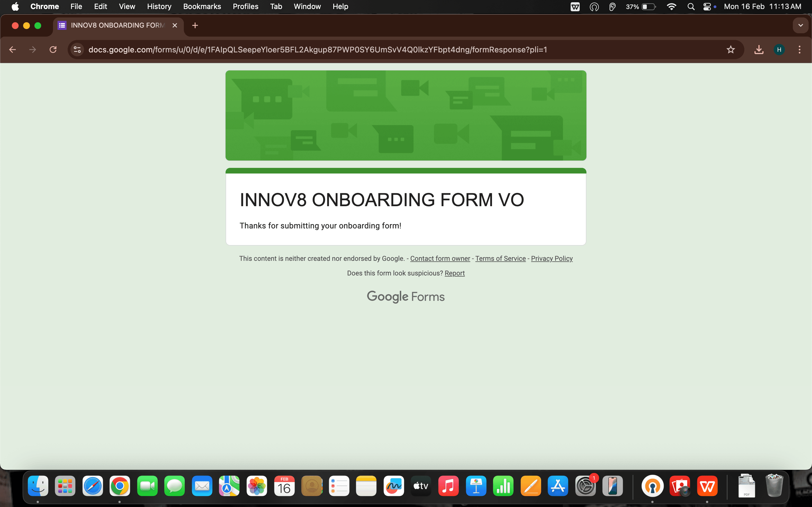Open site information icon in address bar

click(x=77, y=50)
